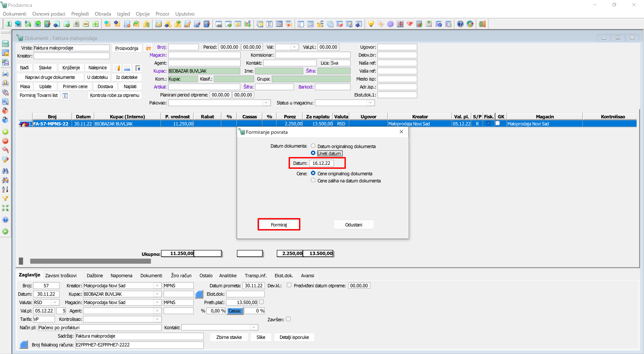Open the Status u magacinu dropdown

pyautogui.click(x=370, y=103)
